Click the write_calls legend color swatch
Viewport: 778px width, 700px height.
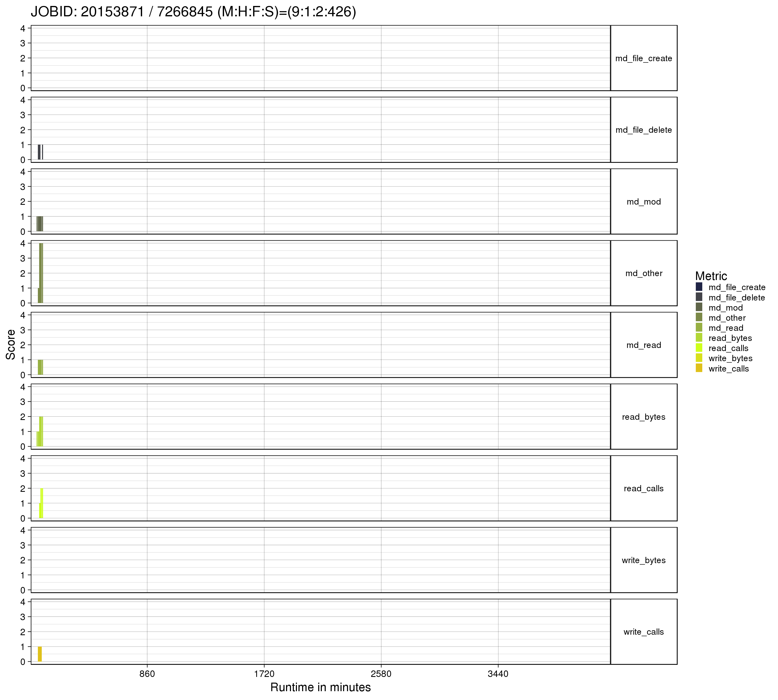tap(699, 368)
